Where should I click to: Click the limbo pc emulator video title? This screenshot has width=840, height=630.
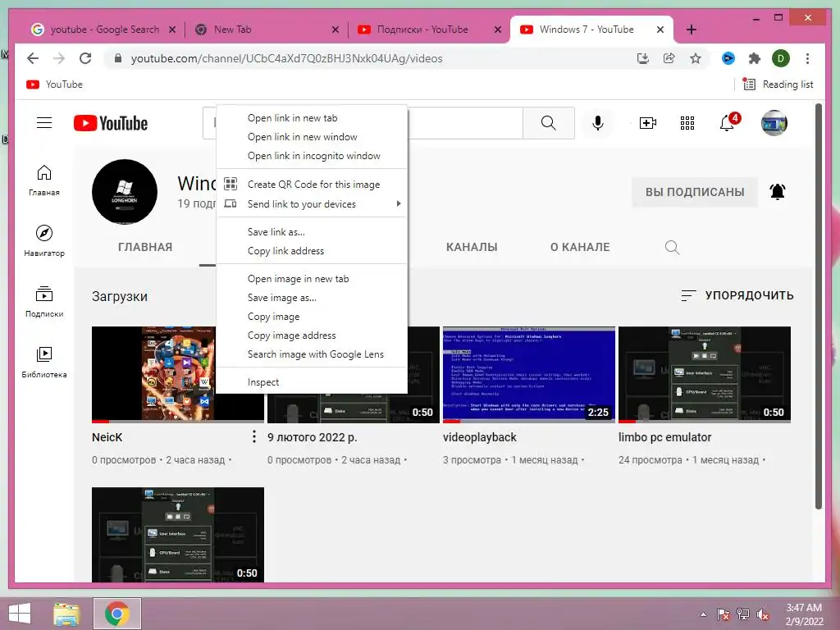(664, 437)
